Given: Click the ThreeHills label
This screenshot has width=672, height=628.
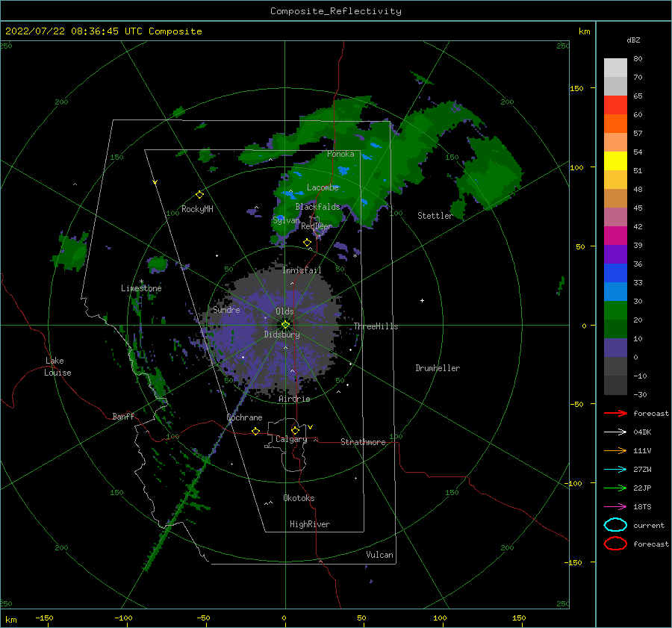Looking at the screenshot, I should [x=376, y=326].
